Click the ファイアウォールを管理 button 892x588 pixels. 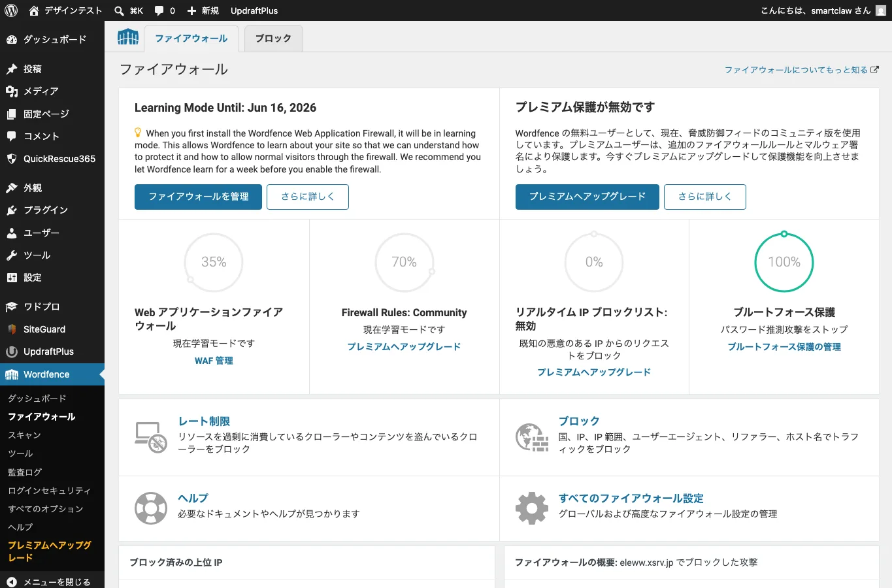pyautogui.click(x=199, y=197)
